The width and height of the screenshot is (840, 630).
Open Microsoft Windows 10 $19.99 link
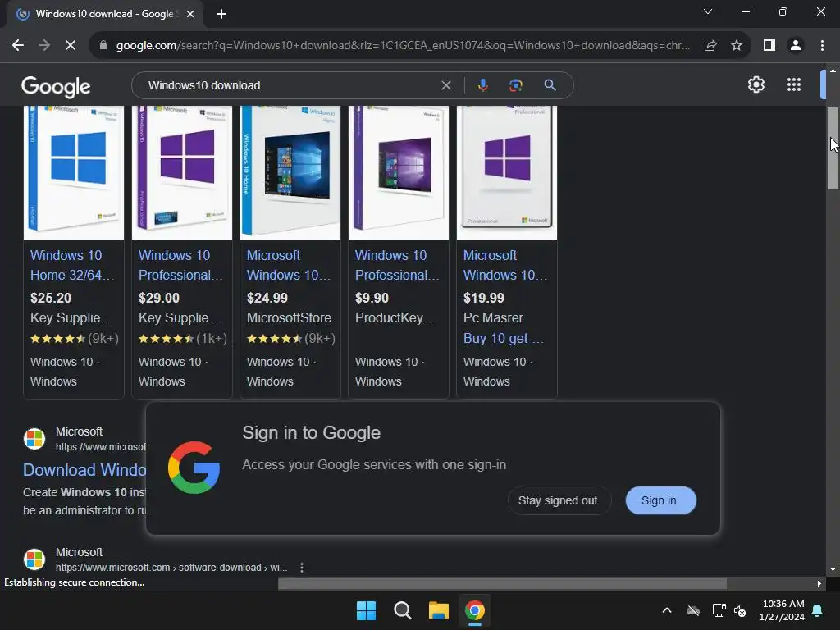(x=505, y=265)
